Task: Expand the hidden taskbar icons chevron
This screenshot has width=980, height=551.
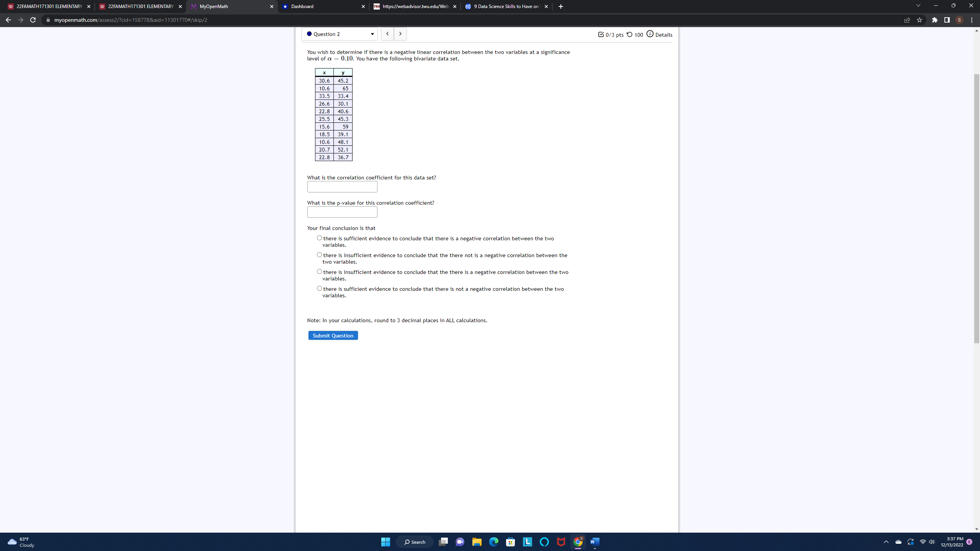Action: [885, 542]
